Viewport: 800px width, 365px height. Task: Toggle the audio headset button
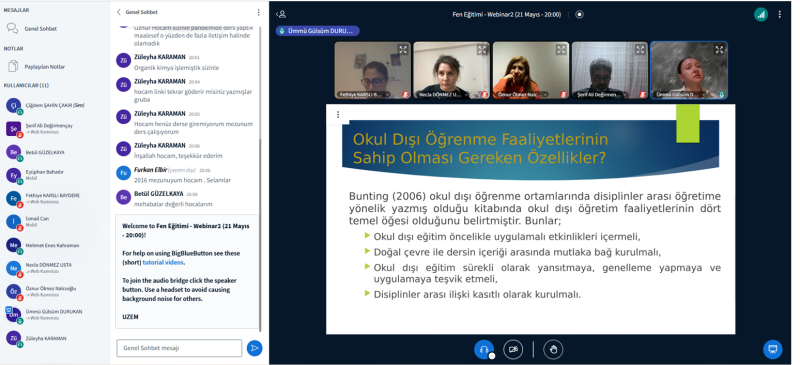coord(484,350)
